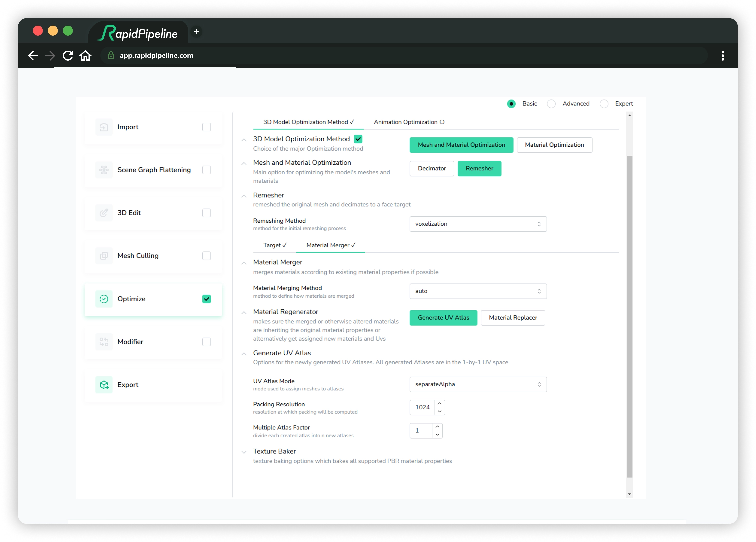
Task: Reload the page with refresh icon
Action: tap(68, 55)
